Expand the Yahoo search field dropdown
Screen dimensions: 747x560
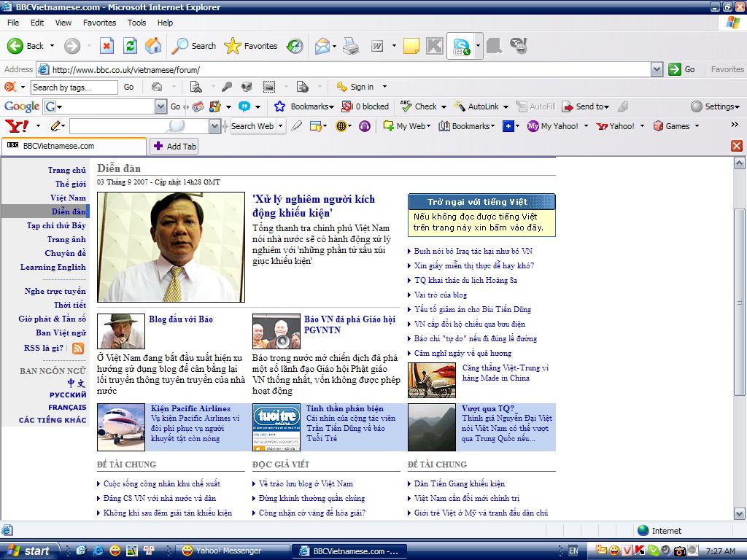tap(214, 126)
